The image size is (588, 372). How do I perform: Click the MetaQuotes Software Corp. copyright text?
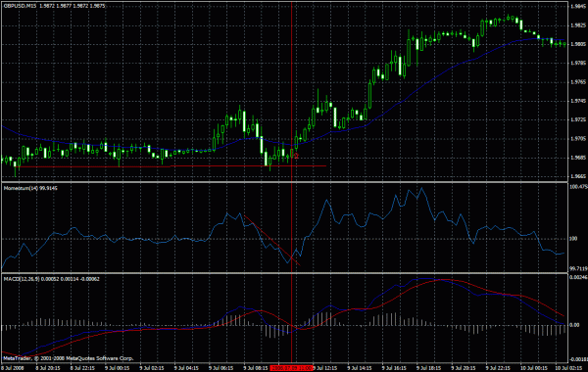[x=69, y=358]
